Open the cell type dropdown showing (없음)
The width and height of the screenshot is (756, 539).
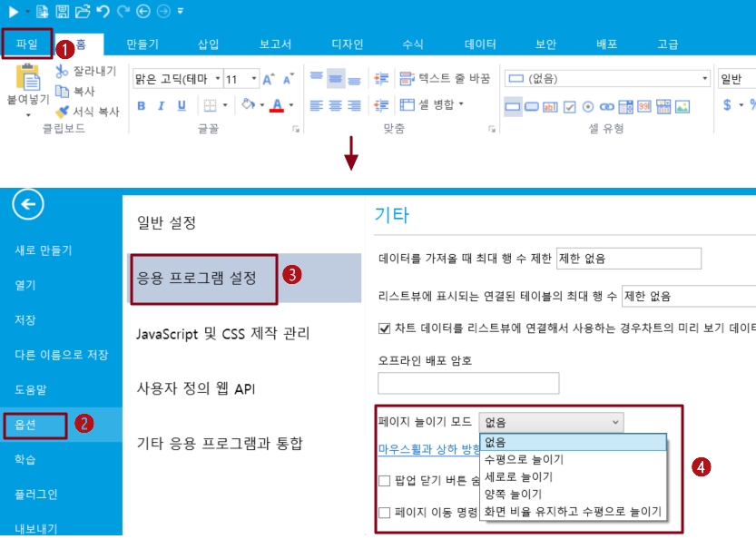coord(704,79)
